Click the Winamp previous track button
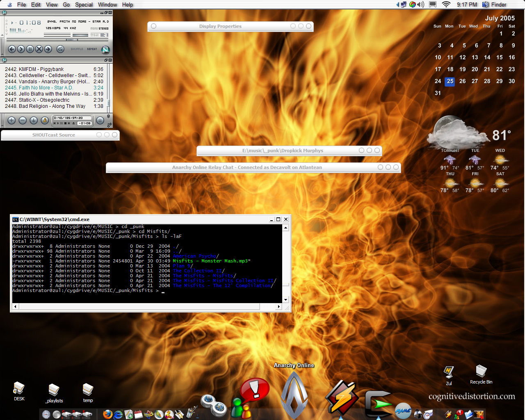The height and width of the screenshot is (420, 525). (x=12, y=49)
